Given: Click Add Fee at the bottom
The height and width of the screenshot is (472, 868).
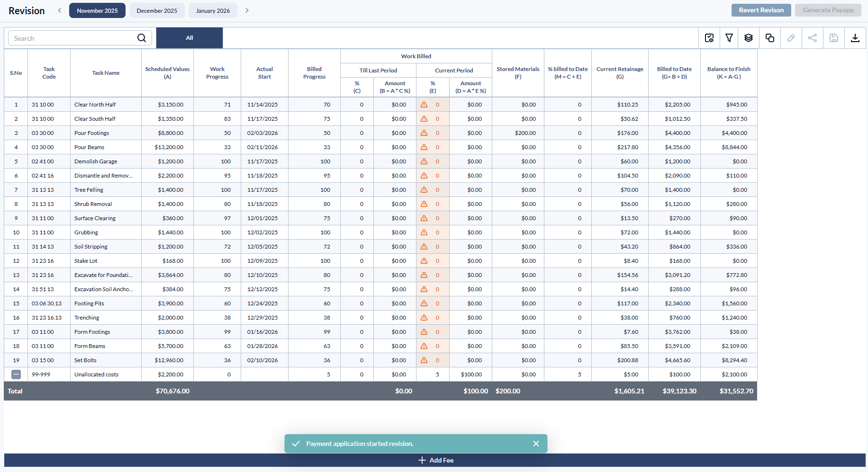Looking at the screenshot, I should (436, 460).
